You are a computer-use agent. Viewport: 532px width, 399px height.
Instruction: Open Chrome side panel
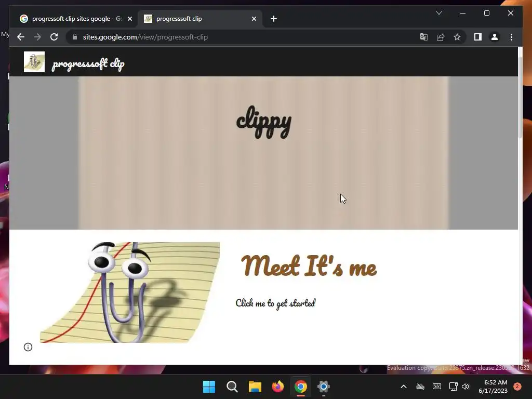pyautogui.click(x=478, y=37)
